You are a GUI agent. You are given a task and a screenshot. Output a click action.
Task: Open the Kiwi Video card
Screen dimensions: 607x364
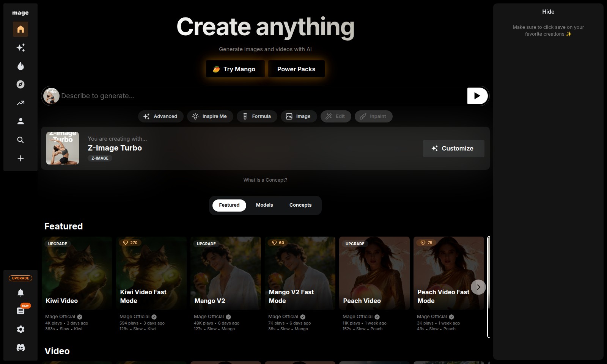coord(77,273)
